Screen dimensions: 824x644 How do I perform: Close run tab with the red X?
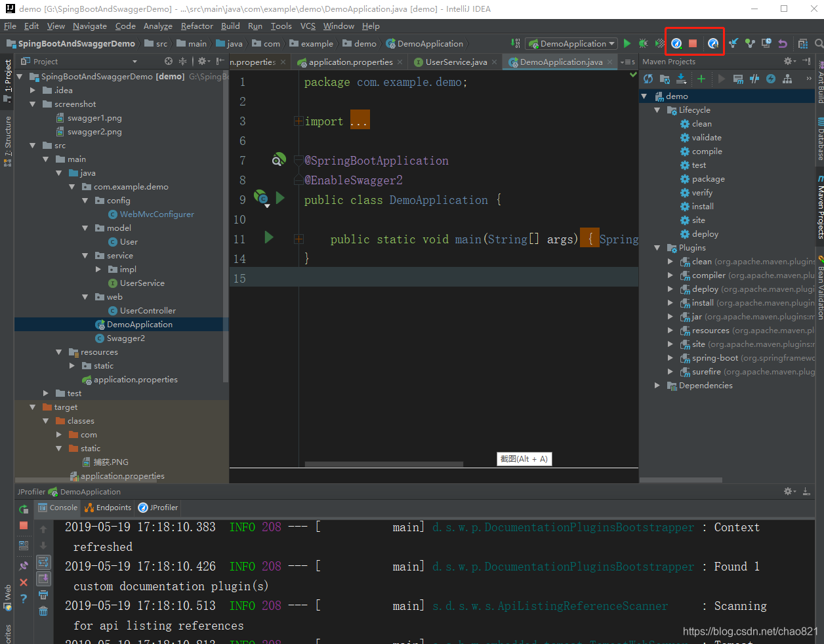(24, 582)
